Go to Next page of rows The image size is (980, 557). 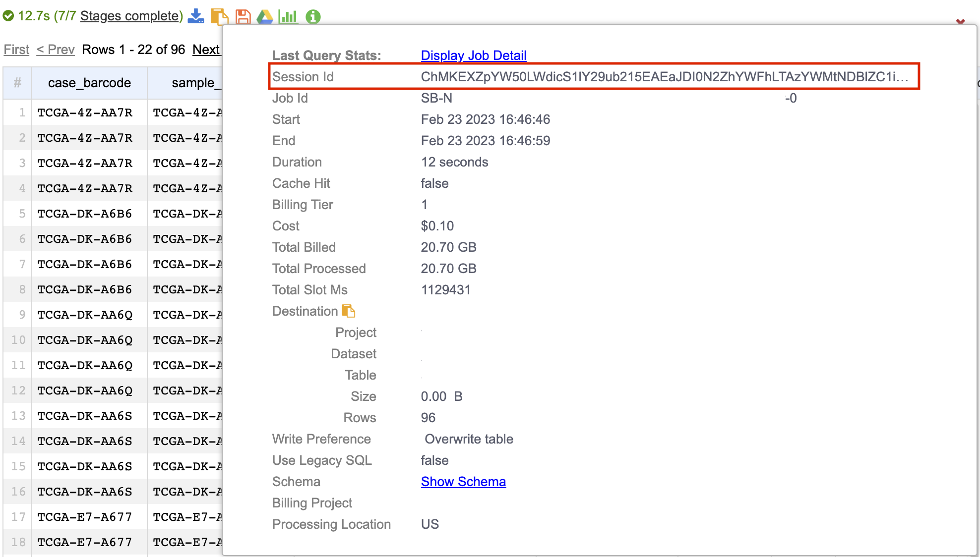[206, 50]
